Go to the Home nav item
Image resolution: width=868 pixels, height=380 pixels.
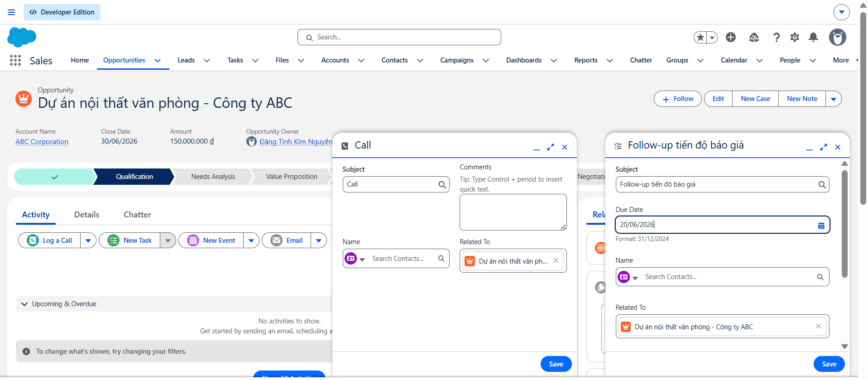[x=80, y=60]
